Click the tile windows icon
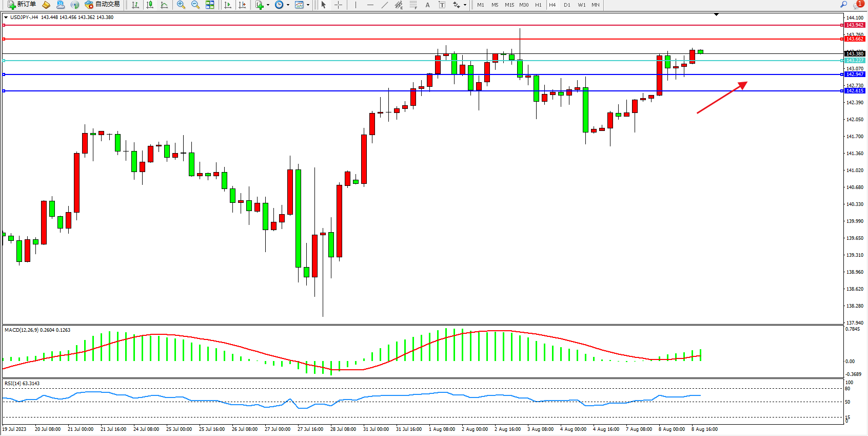Image resolution: width=868 pixels, height=436 pixels. [x=210, y=5]
